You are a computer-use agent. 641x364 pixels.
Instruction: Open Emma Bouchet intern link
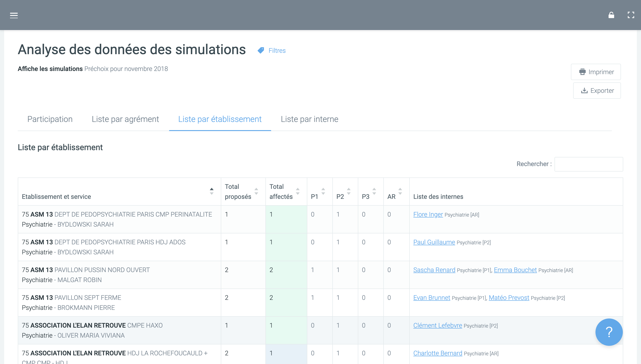pos(515,270)
